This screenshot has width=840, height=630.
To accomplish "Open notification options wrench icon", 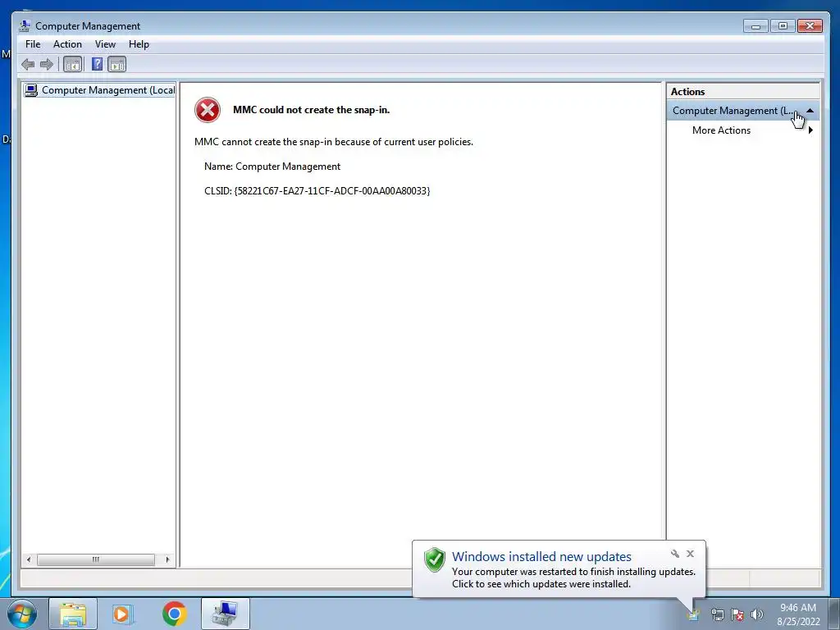I will pos(675,554).
